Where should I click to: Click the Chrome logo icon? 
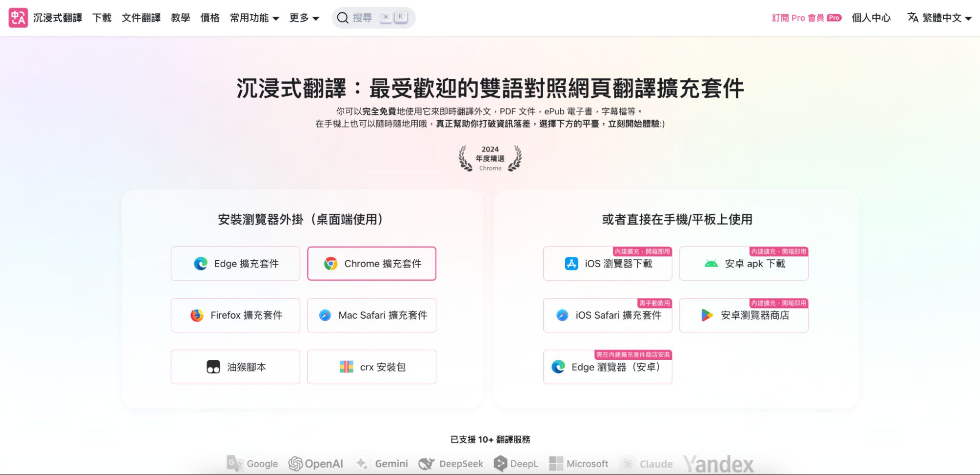[x=331, y=264]
